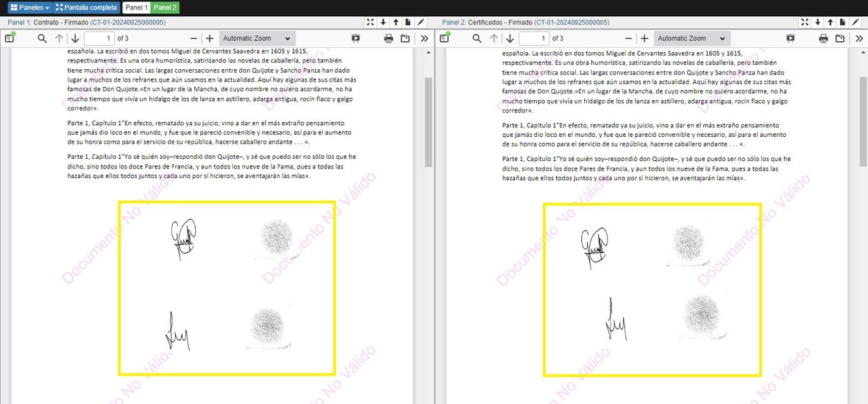This screenshot has height=404, width=868.
Task: Click Panel 1 header document icon
Action: click(408, 22)
